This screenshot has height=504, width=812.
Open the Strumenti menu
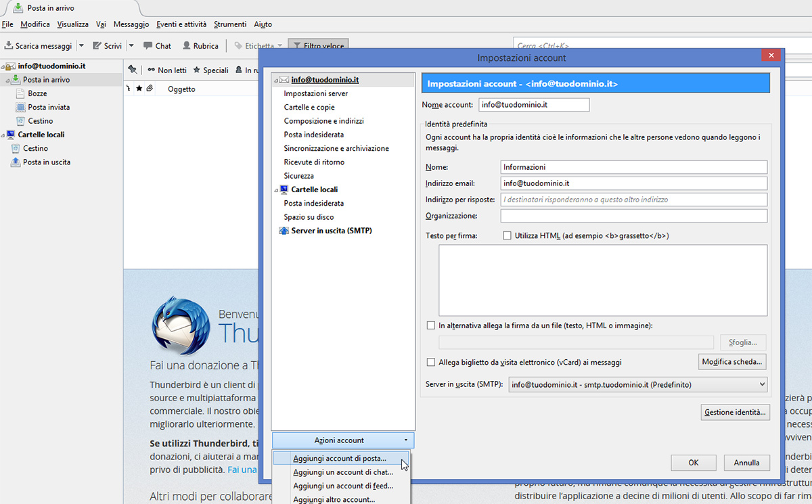tap(230, 24)
